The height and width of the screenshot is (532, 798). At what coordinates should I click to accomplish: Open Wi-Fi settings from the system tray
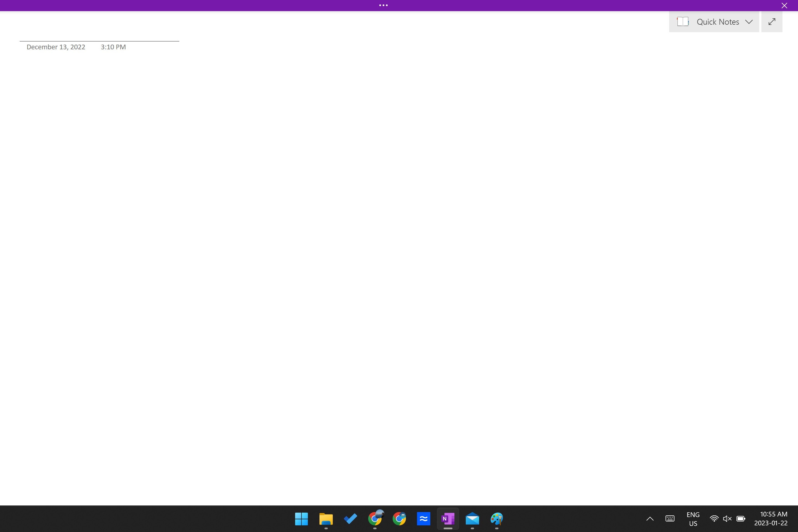714,519
